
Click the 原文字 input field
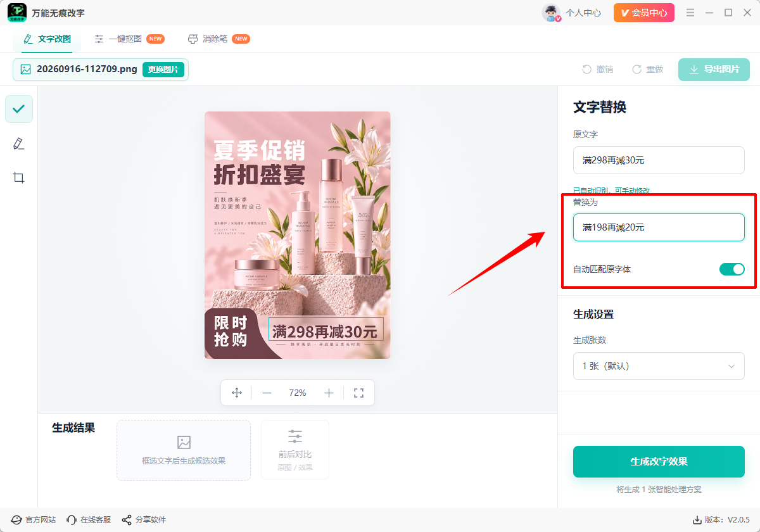[x=659, y=160]
